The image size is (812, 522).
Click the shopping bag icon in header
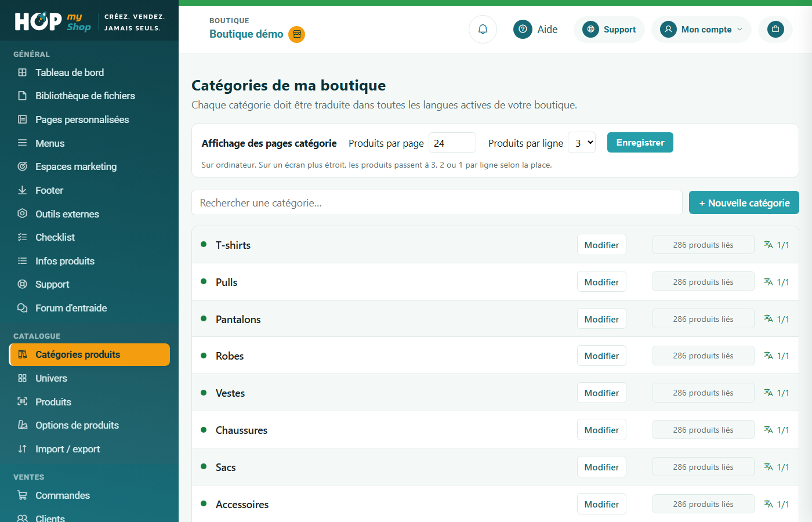coord(775,29)
